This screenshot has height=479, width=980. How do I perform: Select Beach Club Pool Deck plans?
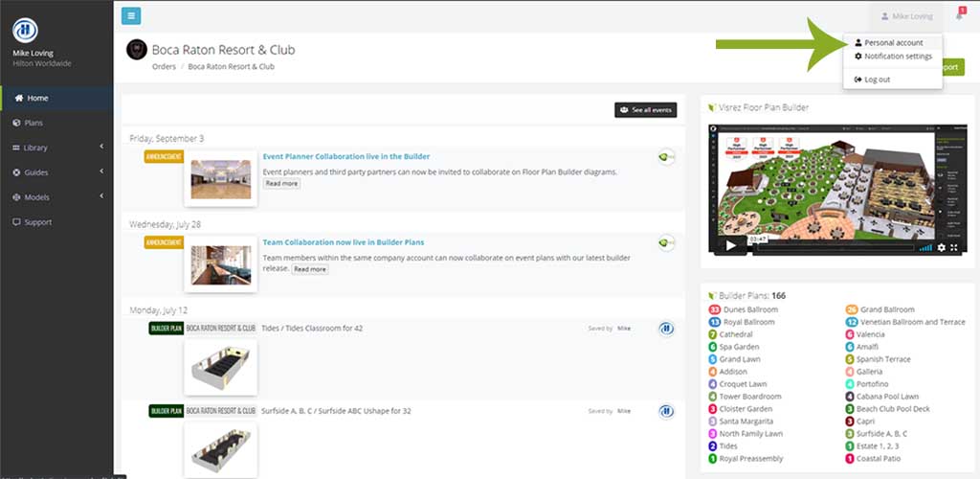[x=893, y=409]
